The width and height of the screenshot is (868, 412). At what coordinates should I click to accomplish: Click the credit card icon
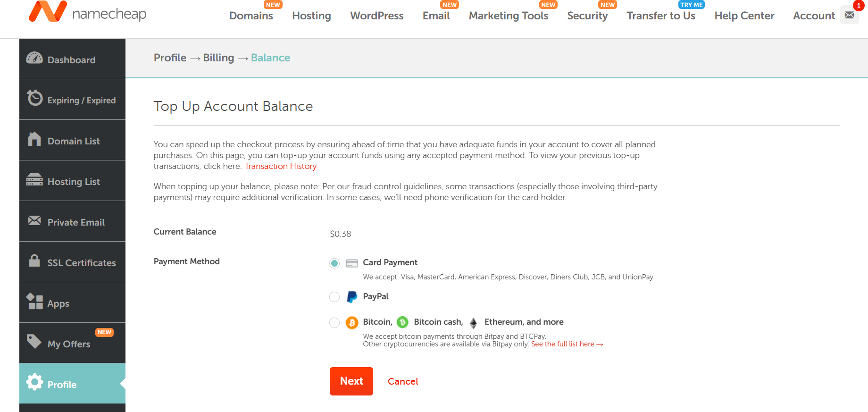pyautogui.click(x=352, y=263)
